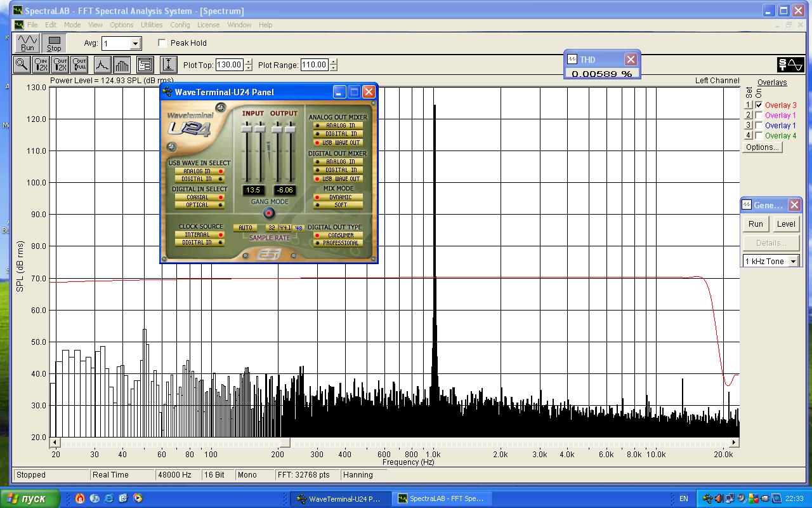Enable Analog In in Analog Out Mixer
This screenshot has height=508, width=812.
(x=339, y=126)
